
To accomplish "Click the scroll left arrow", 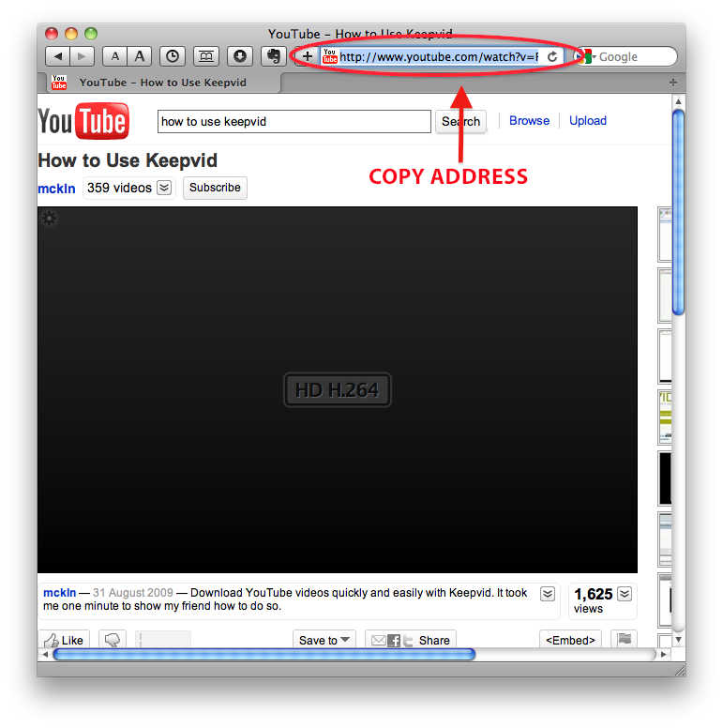I will pos(45,654).
